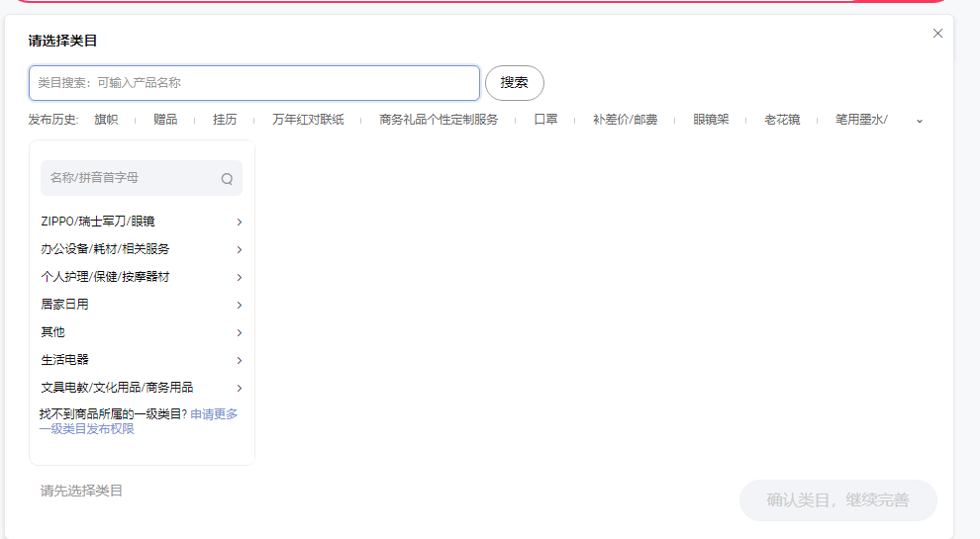Open 申请更多一级类目发布权限 link
Viewport: 980px width, 539px height.
213,414
